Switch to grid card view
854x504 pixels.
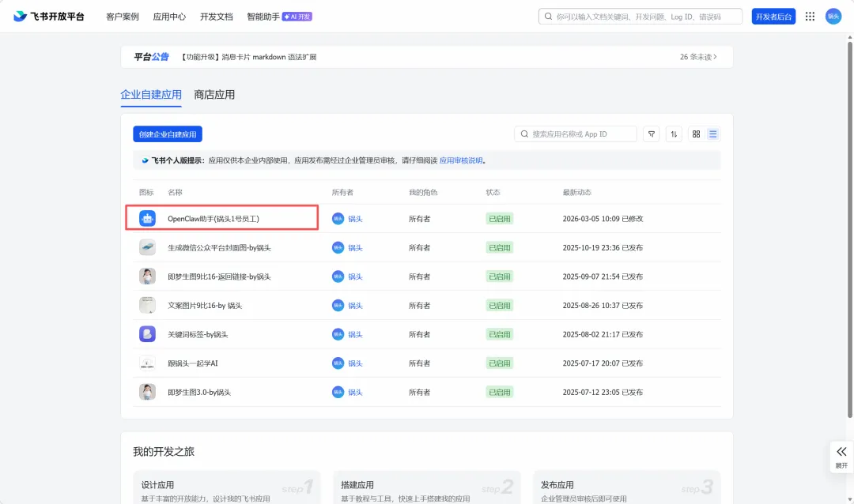tap(696, 134)
